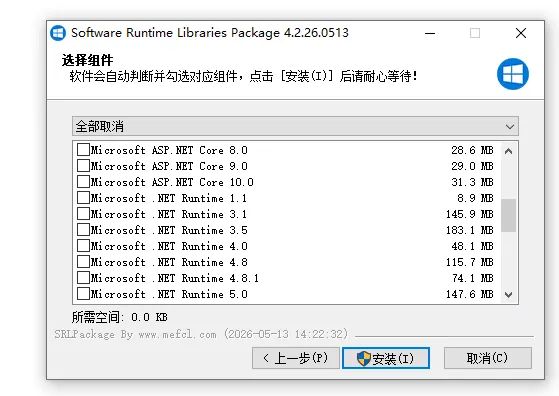Screen dimensions: 559x396
Task: Enable Microsoft .NET Runtime 1.1 checkbox
Action: (83, 198)
